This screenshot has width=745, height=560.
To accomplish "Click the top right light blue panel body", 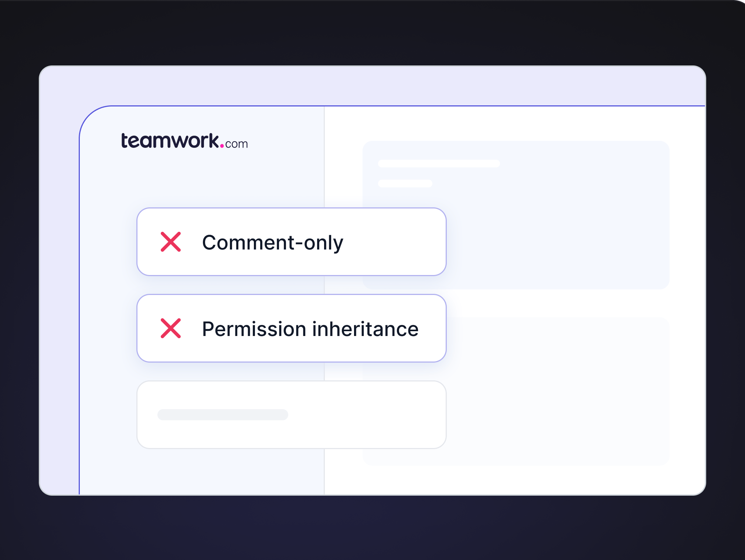I will (x=554, y=229).
